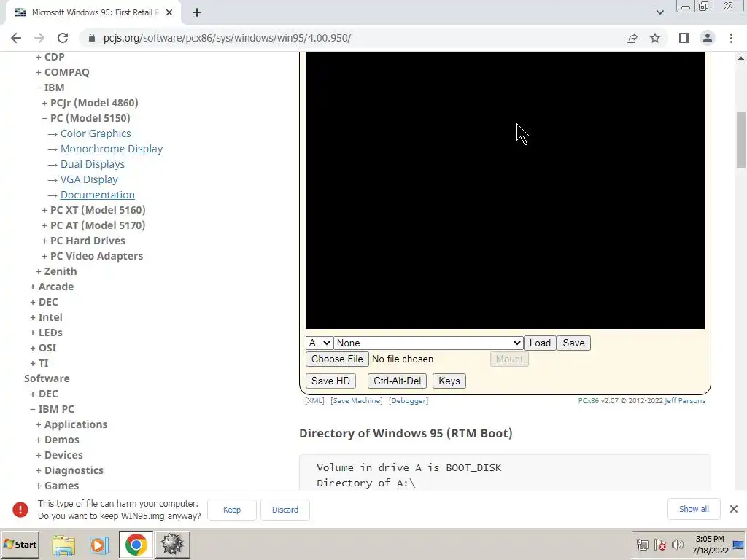Expand PC Hard Drives
Screen dimensions: 747x560
coord(83,241)
